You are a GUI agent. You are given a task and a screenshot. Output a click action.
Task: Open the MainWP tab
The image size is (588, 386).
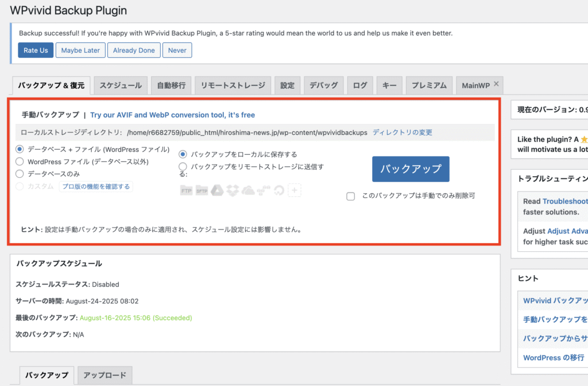pyautogui.click(x=476, y=85)
